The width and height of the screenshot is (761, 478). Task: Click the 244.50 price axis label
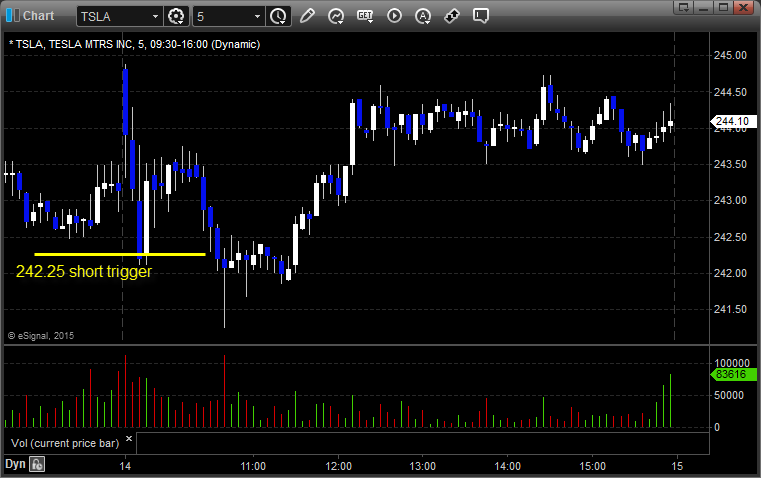pyautogui.click(x=730, y=92)
